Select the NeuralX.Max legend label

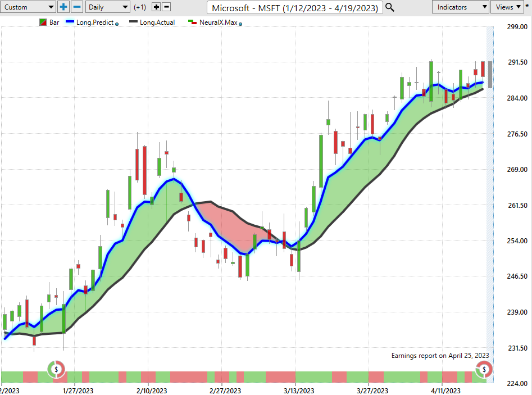pyautogui.click(x=219, y=22)
